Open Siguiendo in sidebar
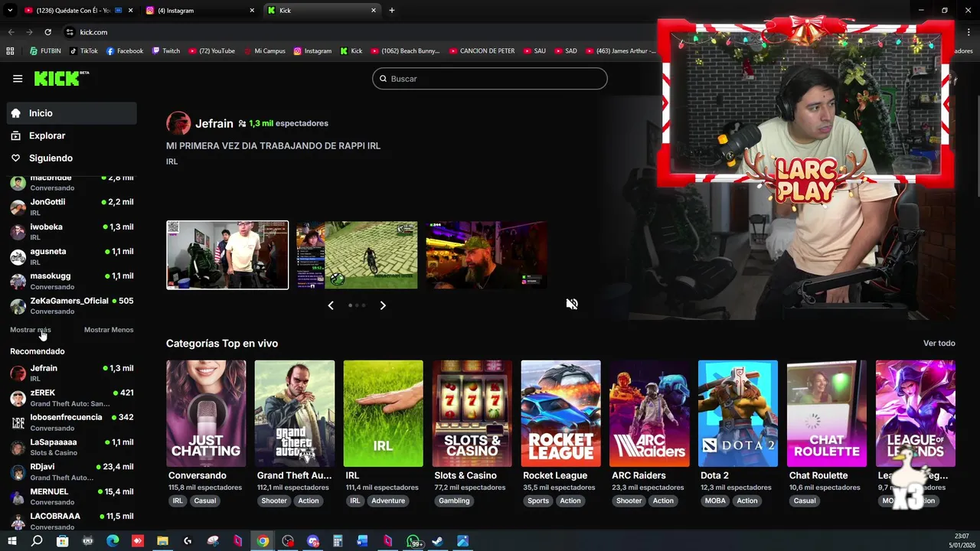980x551 pixels. [x=72, y=158]
